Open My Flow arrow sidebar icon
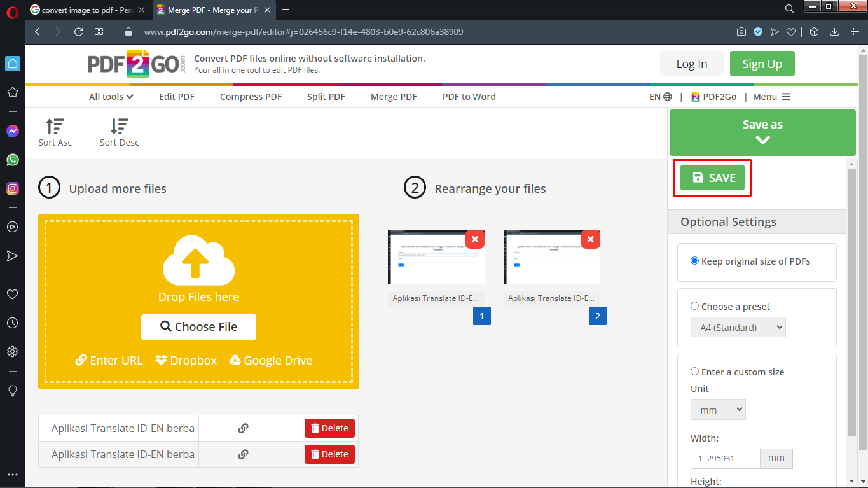Viewport: 868px width, 488px height. (x=12, y=256)
